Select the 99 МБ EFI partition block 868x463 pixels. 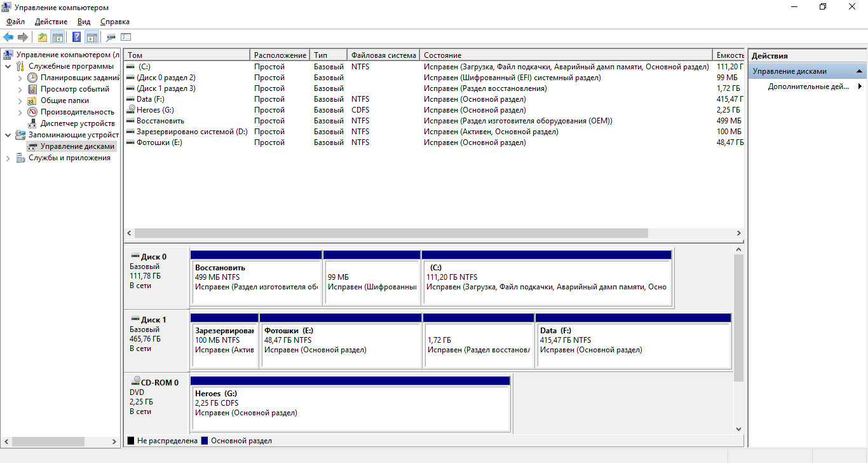pos(372,278)
